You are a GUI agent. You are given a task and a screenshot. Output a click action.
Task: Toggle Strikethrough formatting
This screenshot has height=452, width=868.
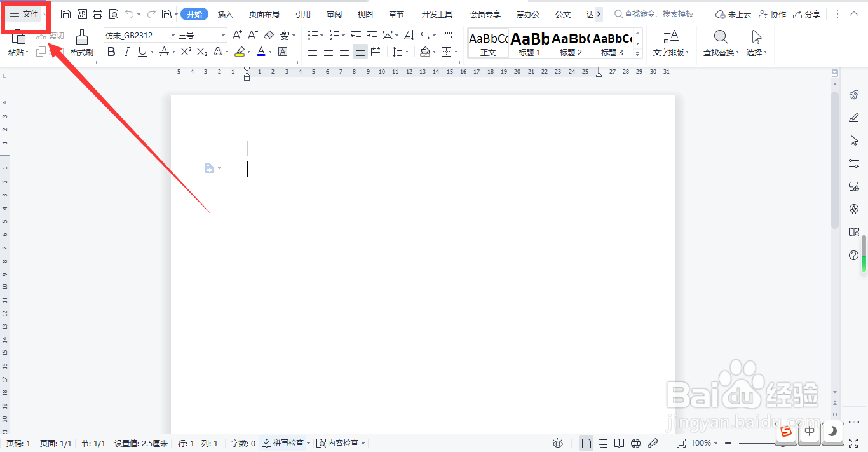click(165, 51)
